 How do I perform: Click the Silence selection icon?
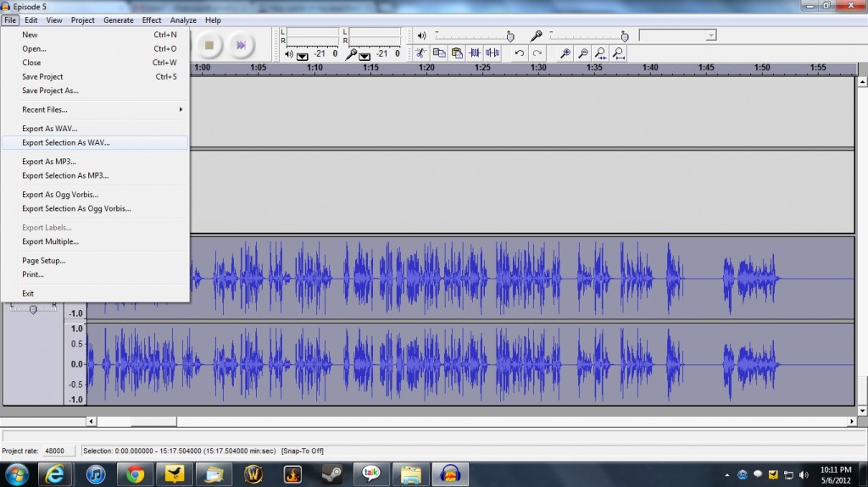492,53
